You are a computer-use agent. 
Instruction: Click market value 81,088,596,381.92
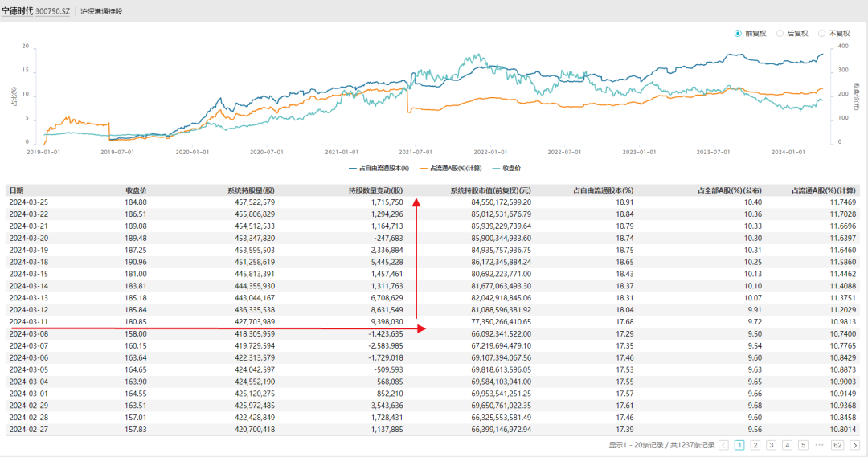pyautogui.click(x=502, y=310)
